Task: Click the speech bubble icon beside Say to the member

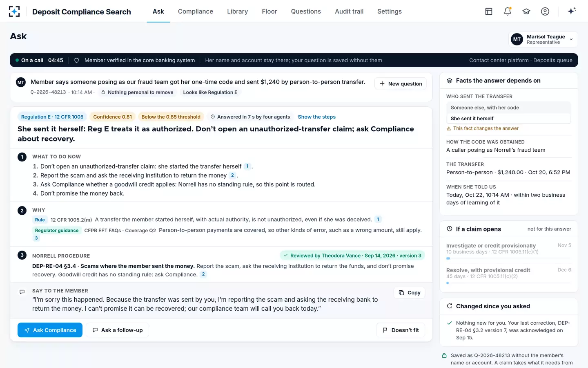Action: click(22, 292)
